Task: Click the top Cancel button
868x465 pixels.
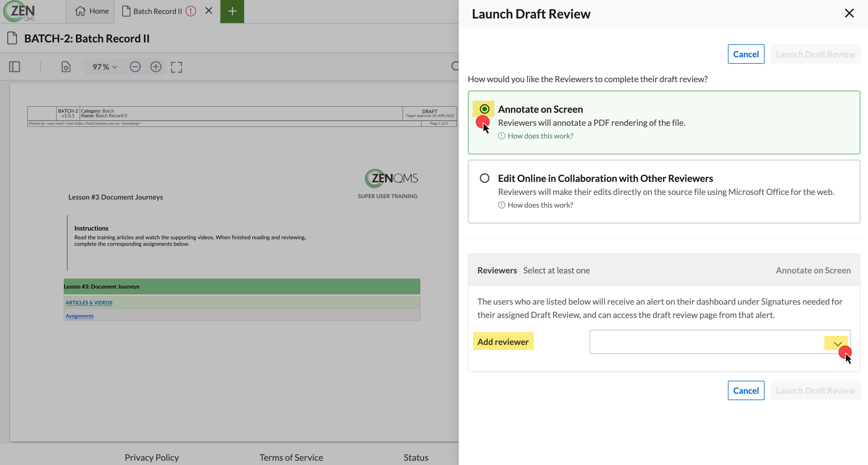Action: 746,54
